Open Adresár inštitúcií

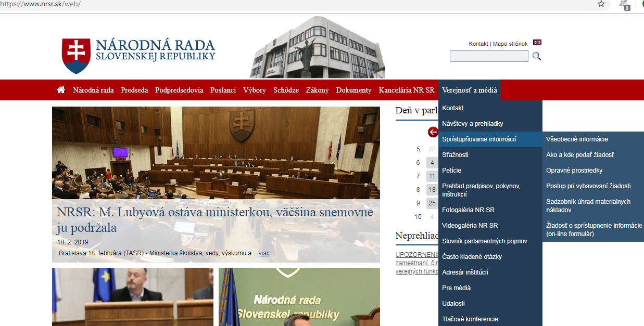click(490, 272)
